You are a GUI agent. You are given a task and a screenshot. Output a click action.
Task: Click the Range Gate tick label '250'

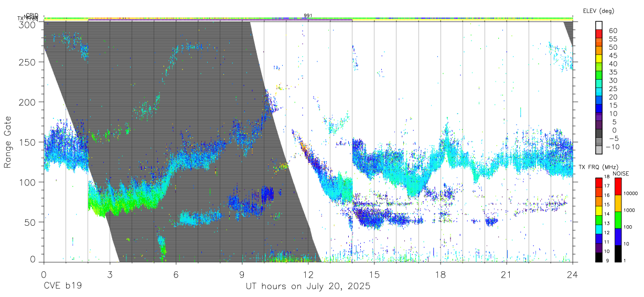(x=27, y=62)
